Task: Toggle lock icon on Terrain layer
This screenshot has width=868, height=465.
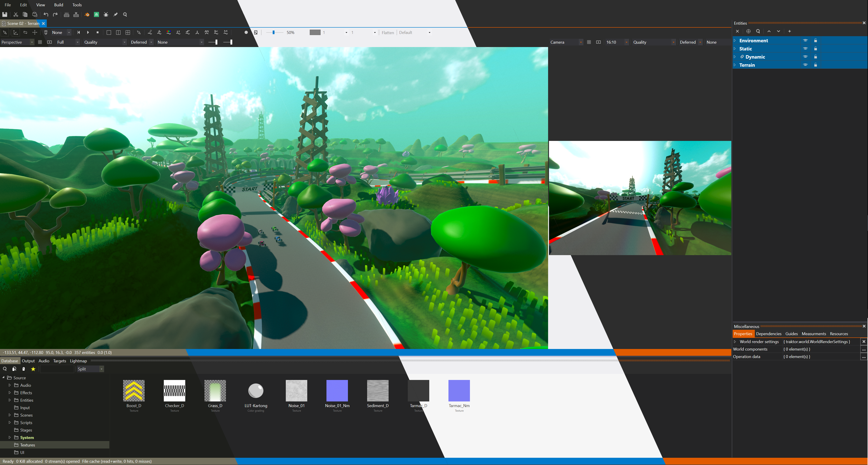Action: (x=815, y=65)
